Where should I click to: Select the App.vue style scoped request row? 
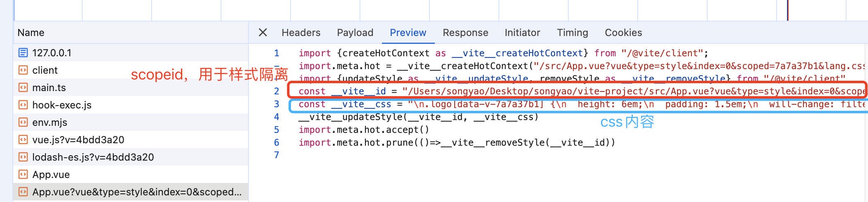click(136, 192)
